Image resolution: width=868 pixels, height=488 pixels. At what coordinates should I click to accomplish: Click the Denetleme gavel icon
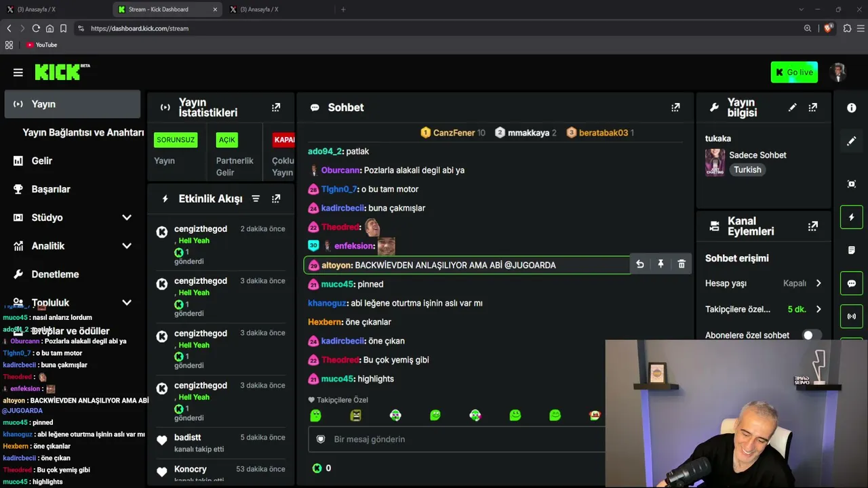coord(18,274)
